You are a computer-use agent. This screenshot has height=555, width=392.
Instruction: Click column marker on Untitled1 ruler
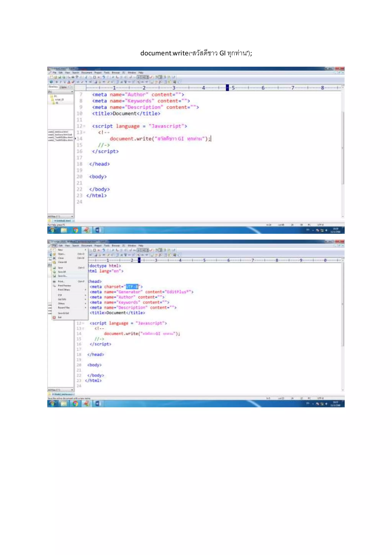(x=227, y=88)
